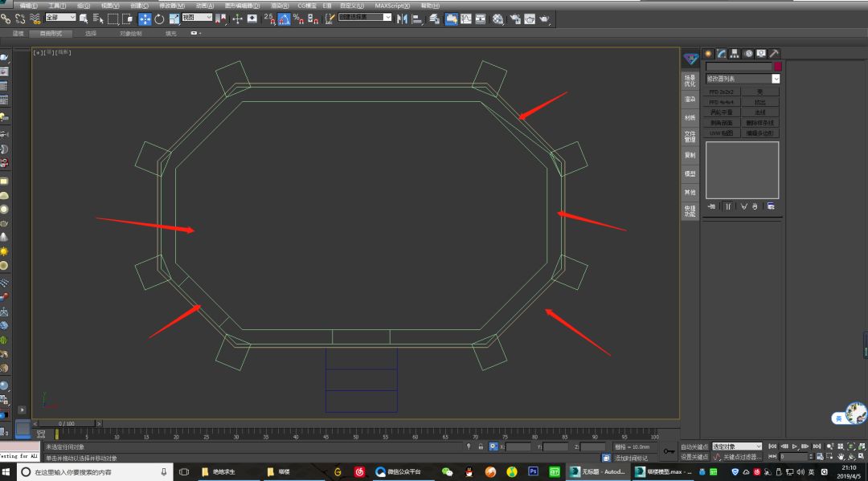Switch to the Utilities hammer tab

click(x=775, y=54)
